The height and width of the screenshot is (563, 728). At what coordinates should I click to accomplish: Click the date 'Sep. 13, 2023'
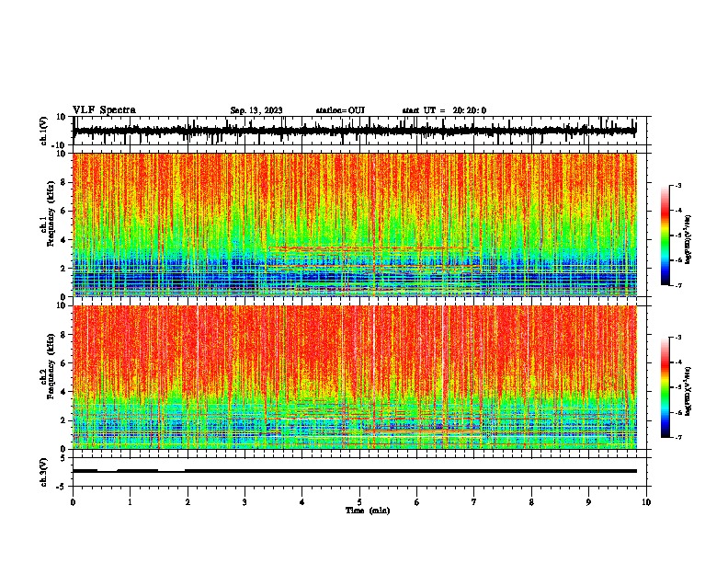click(x=256, y=110)
